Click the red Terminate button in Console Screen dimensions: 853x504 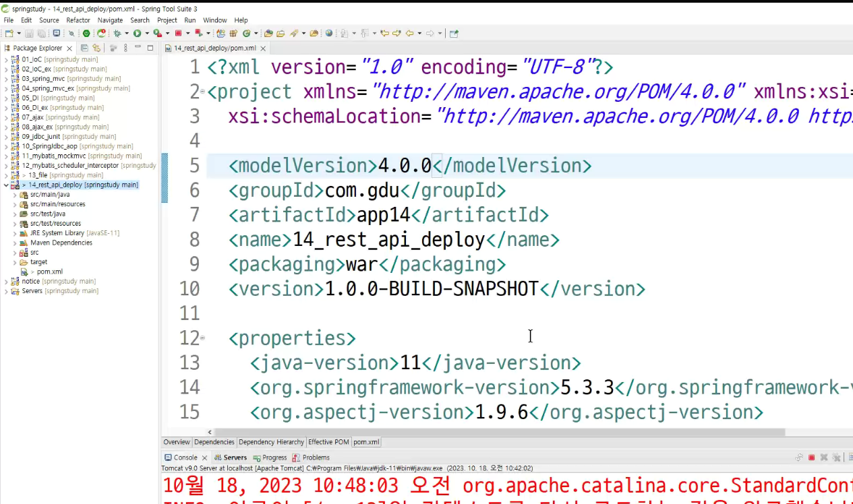click(812, 458)
